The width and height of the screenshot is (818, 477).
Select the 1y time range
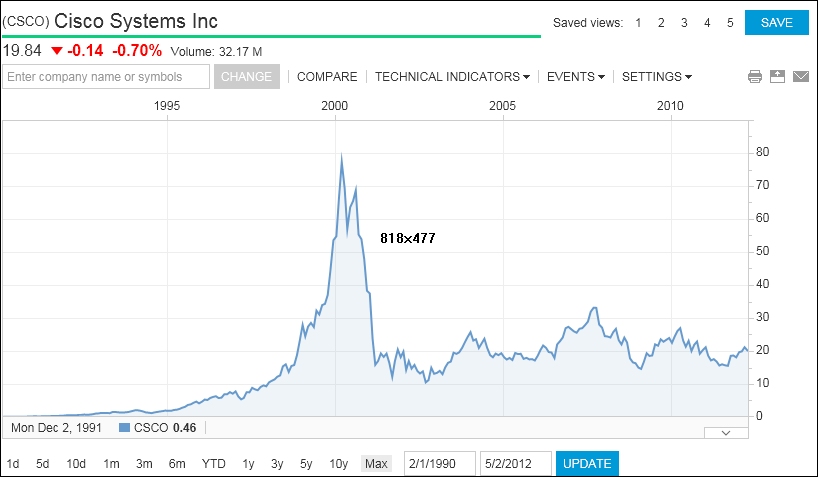248,463
